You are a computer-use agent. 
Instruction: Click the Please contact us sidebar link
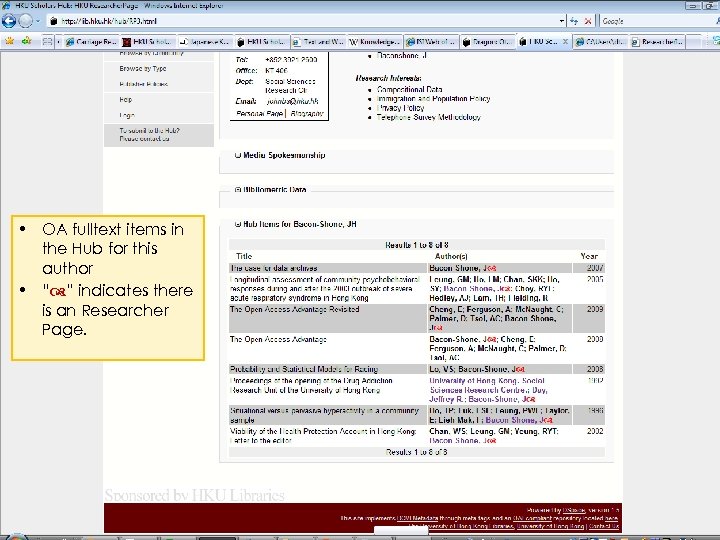click(144, 139)
